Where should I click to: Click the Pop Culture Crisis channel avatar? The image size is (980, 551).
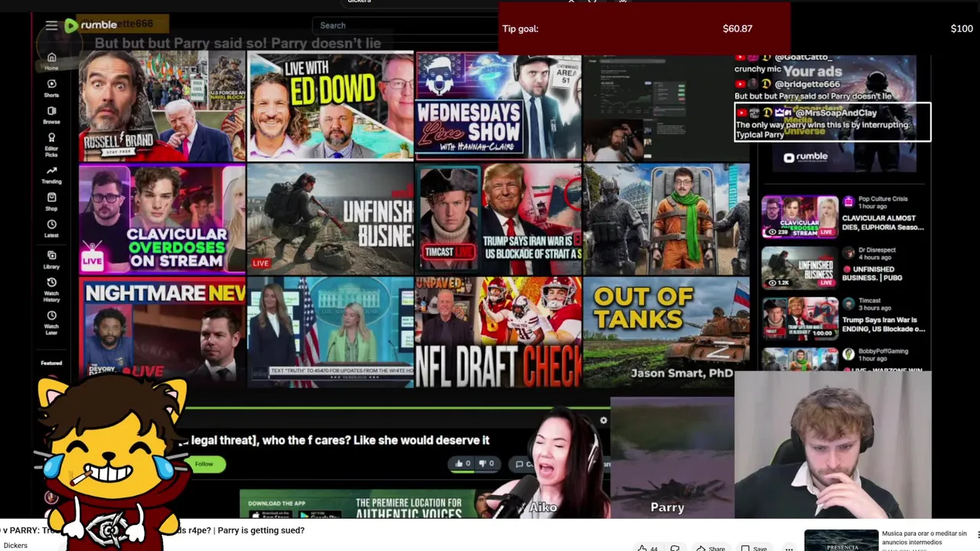[x=848, y=201]
